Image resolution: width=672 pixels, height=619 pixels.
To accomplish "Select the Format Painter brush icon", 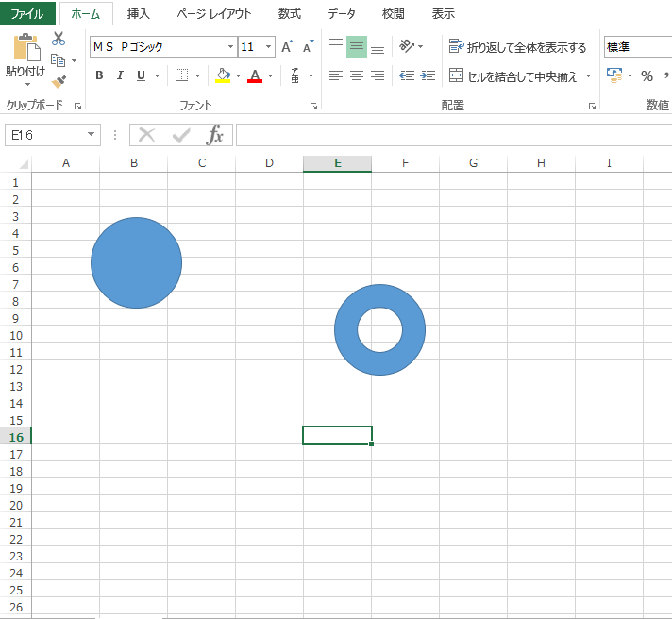I will (59, 81).
